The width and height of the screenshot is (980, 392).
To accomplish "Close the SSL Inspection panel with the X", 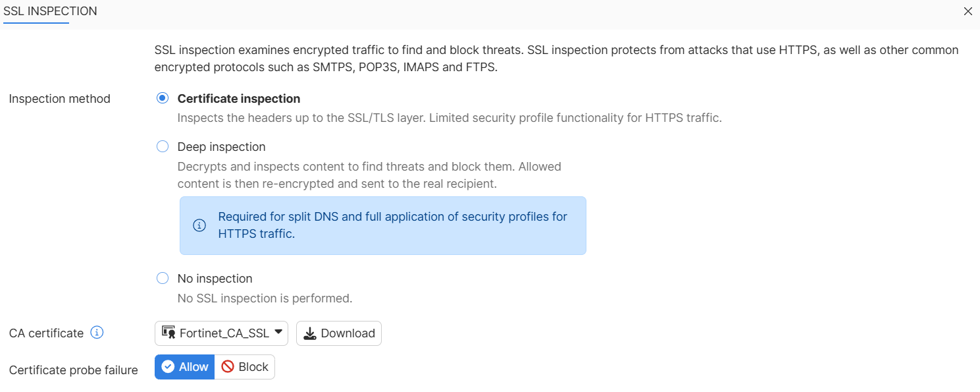I will 967,11.
